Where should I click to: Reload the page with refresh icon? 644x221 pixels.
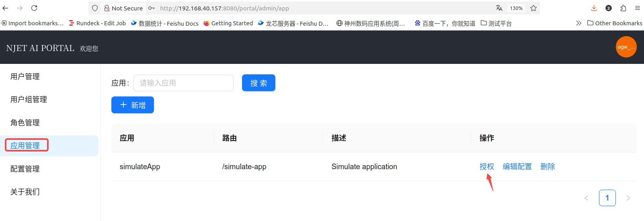34,8
